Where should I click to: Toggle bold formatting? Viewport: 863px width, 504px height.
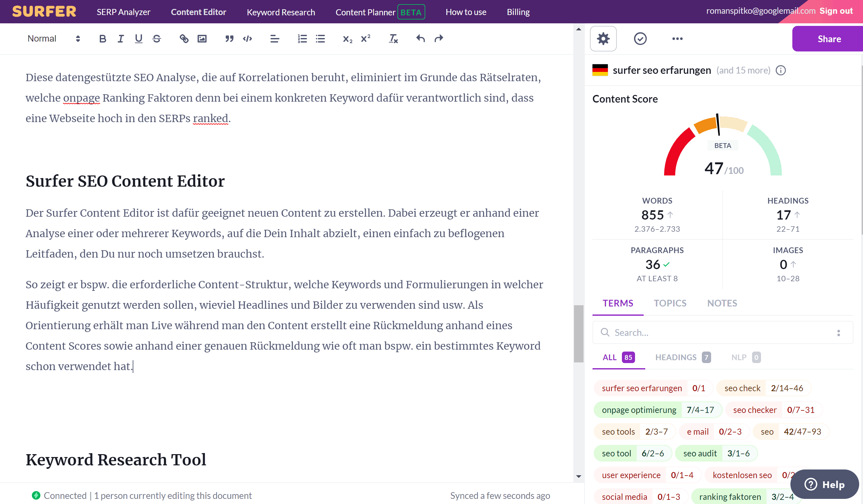point(102,39)
